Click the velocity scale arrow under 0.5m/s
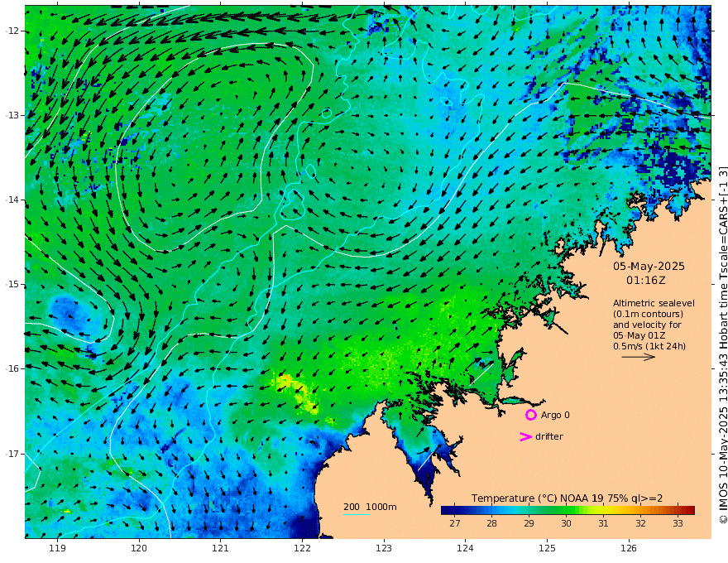 tap(639, 357)
